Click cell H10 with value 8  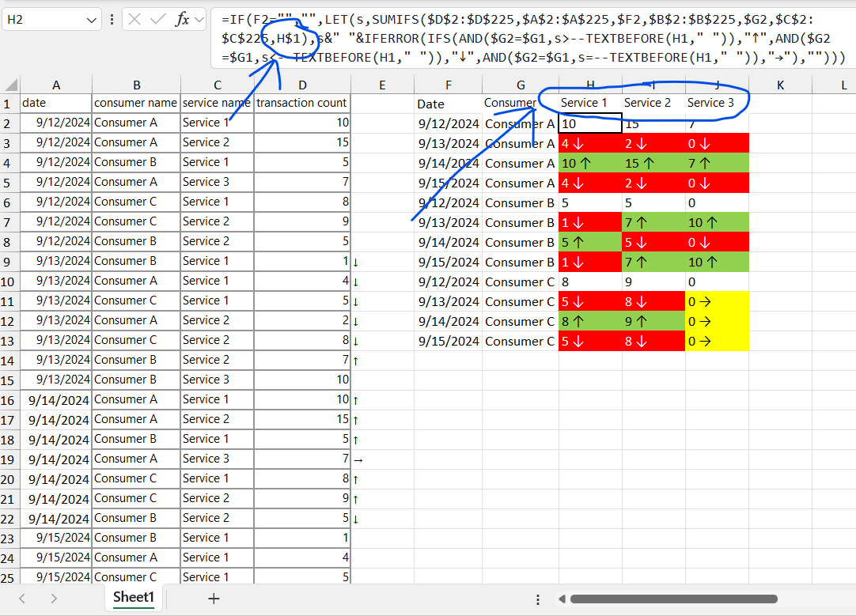pyautogui.click(x=590, y=282)
